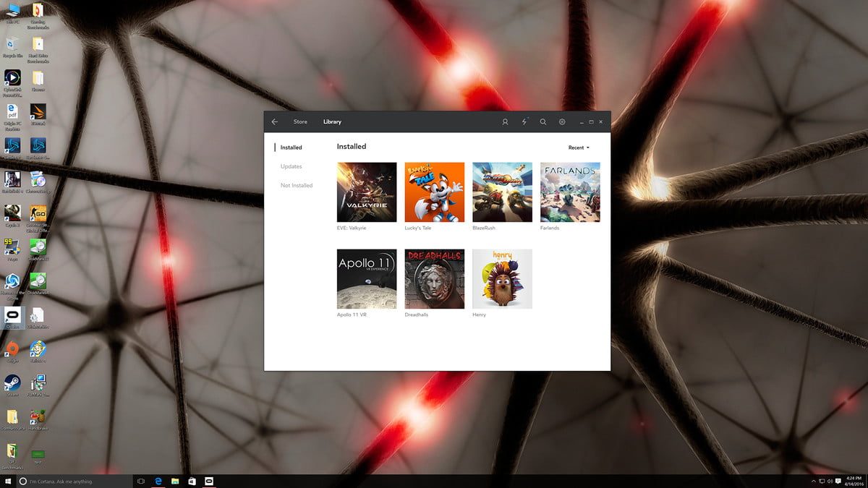The image size is (868, 488).
Task: Click the Oculus app taskbar icon
Action: pyautogui.click(x=210, y=481)
